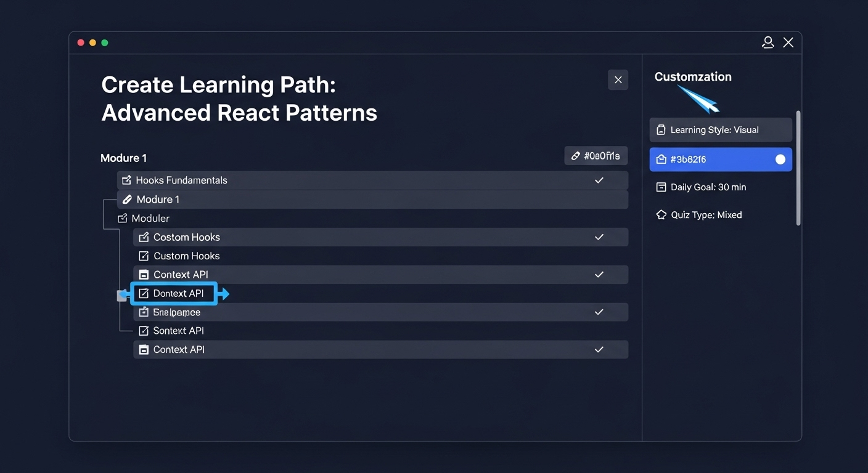Select the Quiz Type: Mixed option
The height and width of the screenshot is (473, 868).
(x=706, y=215)
